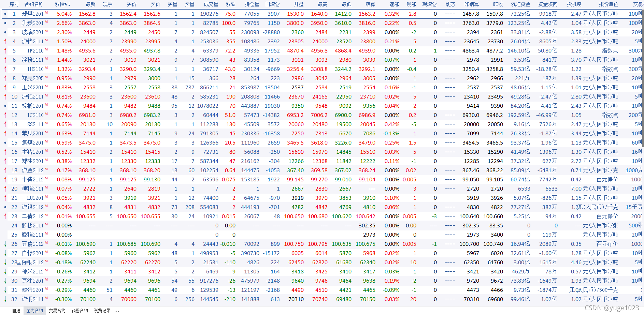Click the 投机度 column header

pyautogui.click(x=574, y=4)
